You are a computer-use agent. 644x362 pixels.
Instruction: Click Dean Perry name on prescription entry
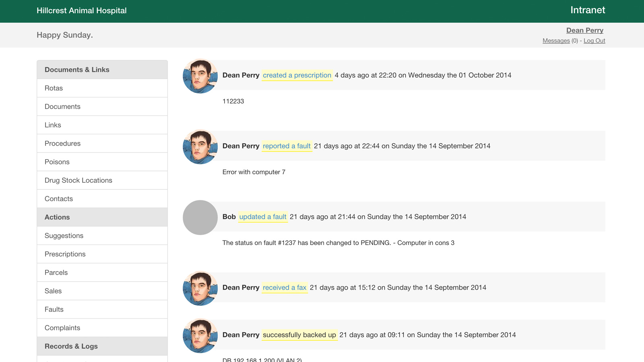(241, 75)
